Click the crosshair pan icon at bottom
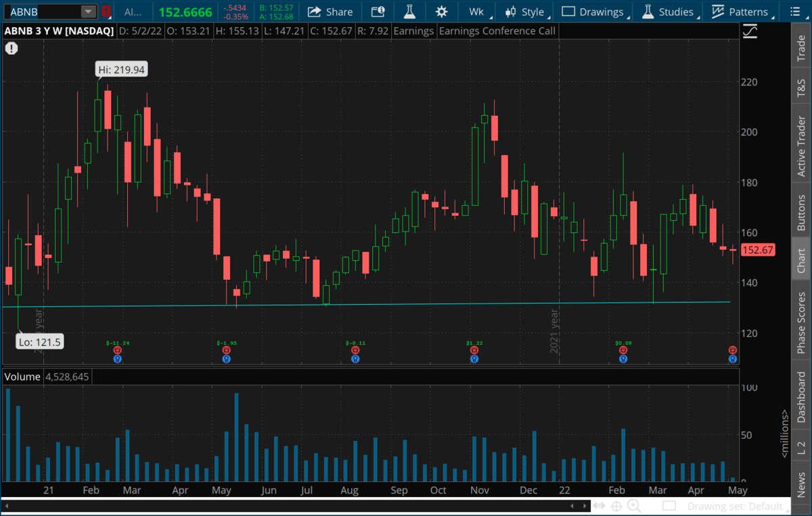812x516 pixels. (616, 506)
